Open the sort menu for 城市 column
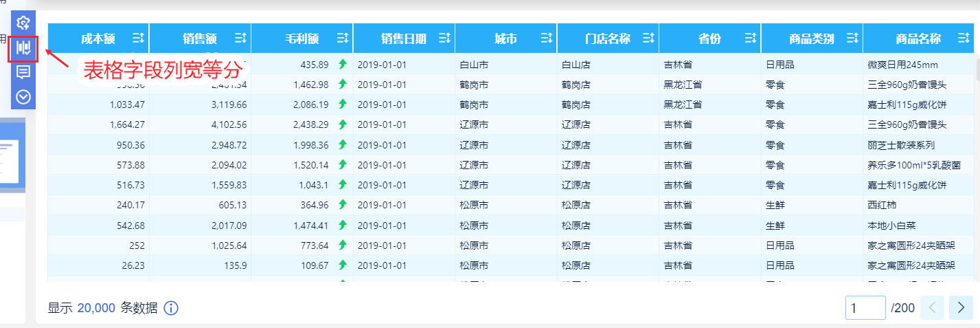Screen dimensions: 980x328 coord(547,39)
